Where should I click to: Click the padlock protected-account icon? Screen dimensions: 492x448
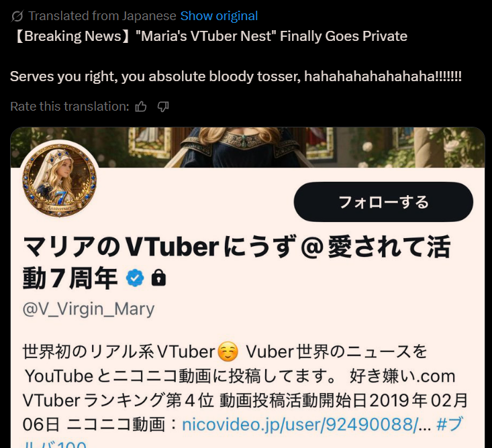[158, 278]
